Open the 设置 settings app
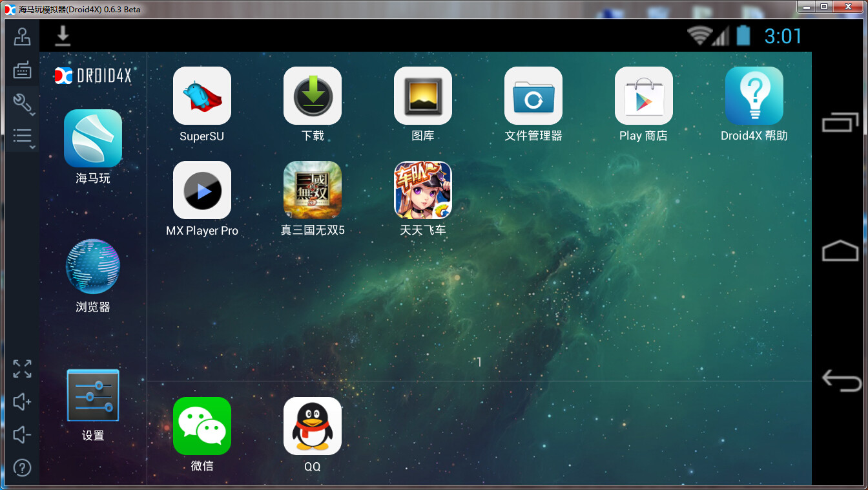 (x=93, y=396)
